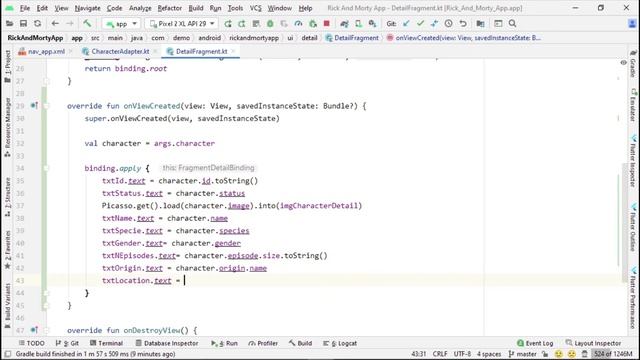Screen dimensions: 640x360
Task: Toggle the Project tool window sidebar
Action: tap(7, 66)
